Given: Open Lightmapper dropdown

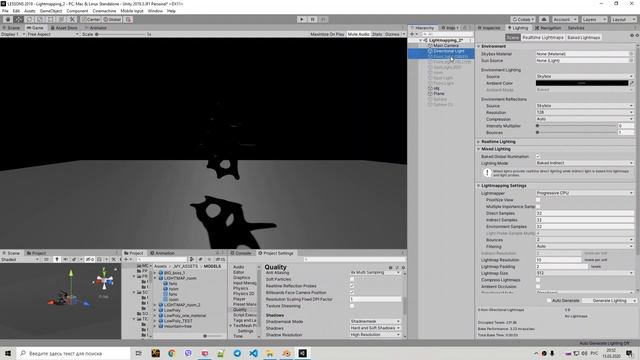Looking at the screenshot, I should click(x=584, y=193).
